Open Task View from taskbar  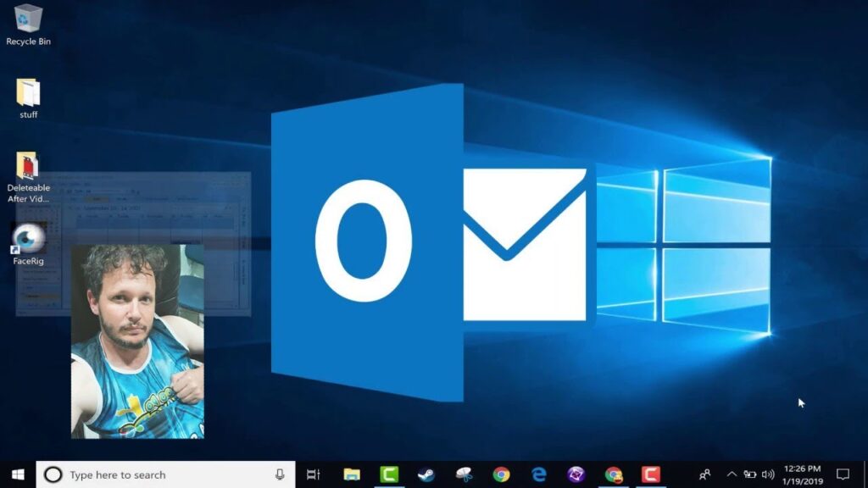(x=314, y=474)
